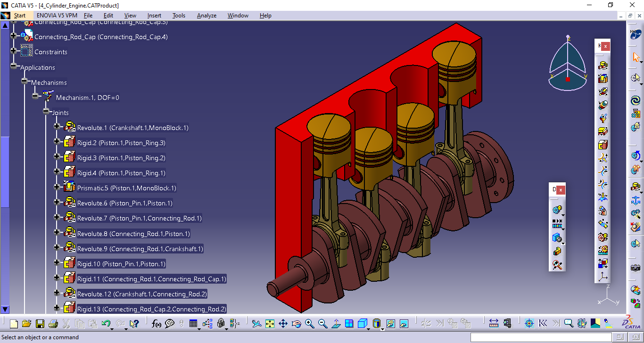This screenshot has width=644, height=343.
Task: Create a Rigid Joint from kinematics toolbar
Action: [x=603, y=144]
